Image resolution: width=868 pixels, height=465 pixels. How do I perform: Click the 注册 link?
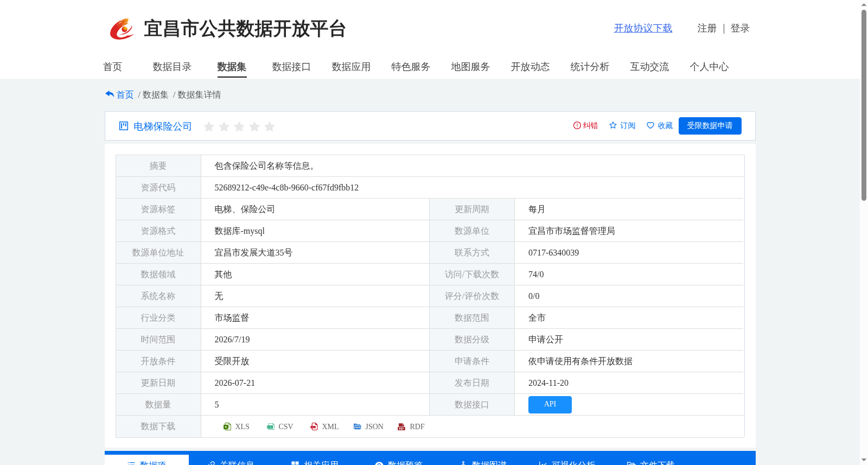[707, 28]
